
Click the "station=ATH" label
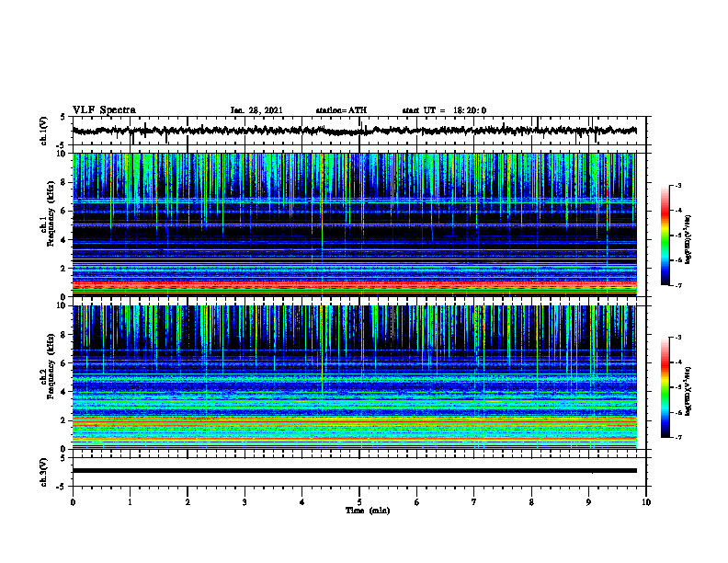341,110
